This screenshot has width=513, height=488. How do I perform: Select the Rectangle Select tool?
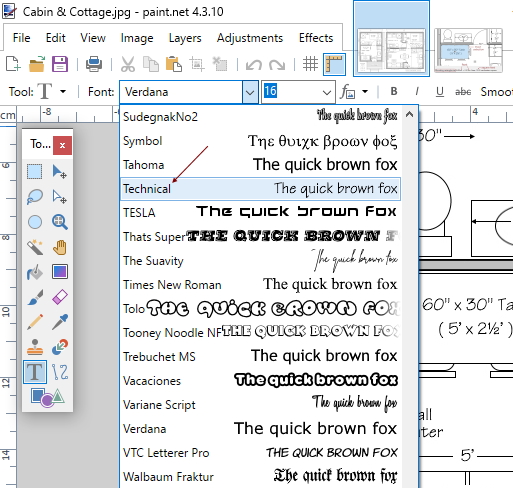(x=35, y=172)
